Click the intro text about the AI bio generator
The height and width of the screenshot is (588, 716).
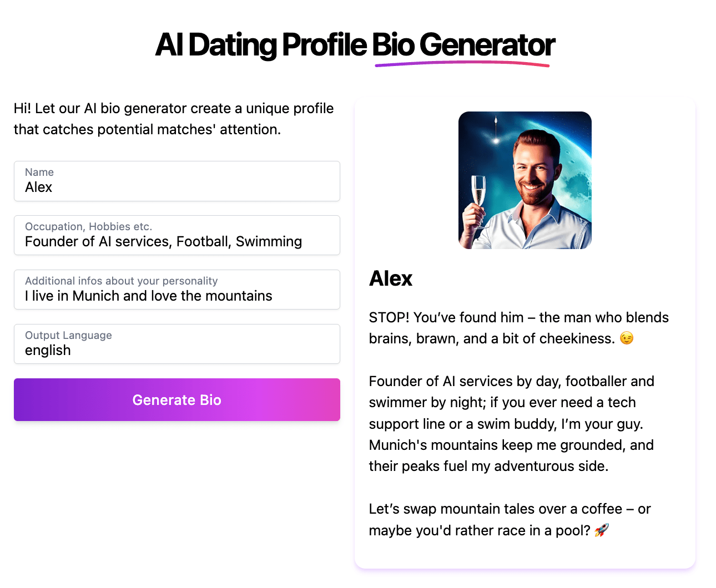click(173, 119)
